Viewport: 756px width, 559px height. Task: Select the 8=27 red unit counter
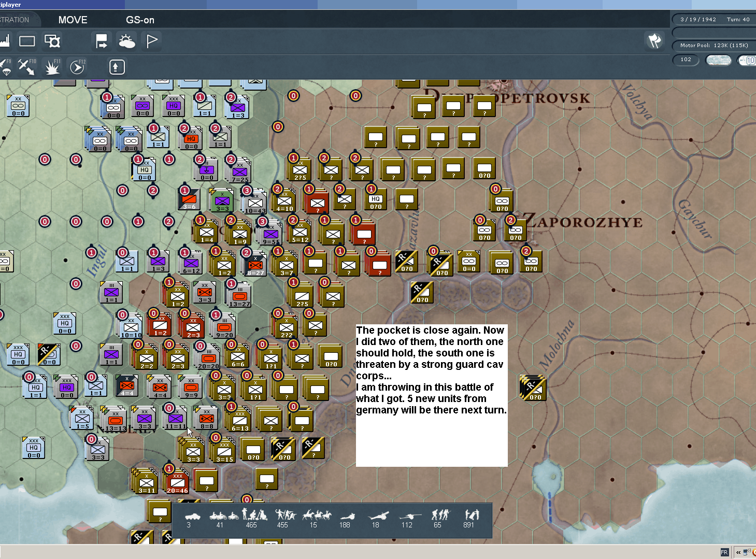(x=255, y=265)
